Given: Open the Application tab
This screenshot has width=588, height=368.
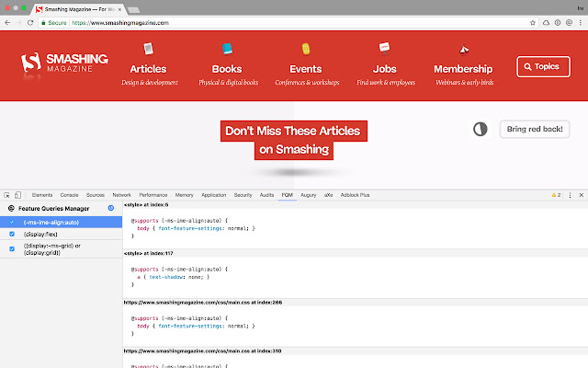Looking at the screenshot, I should [x=214, y=195].
